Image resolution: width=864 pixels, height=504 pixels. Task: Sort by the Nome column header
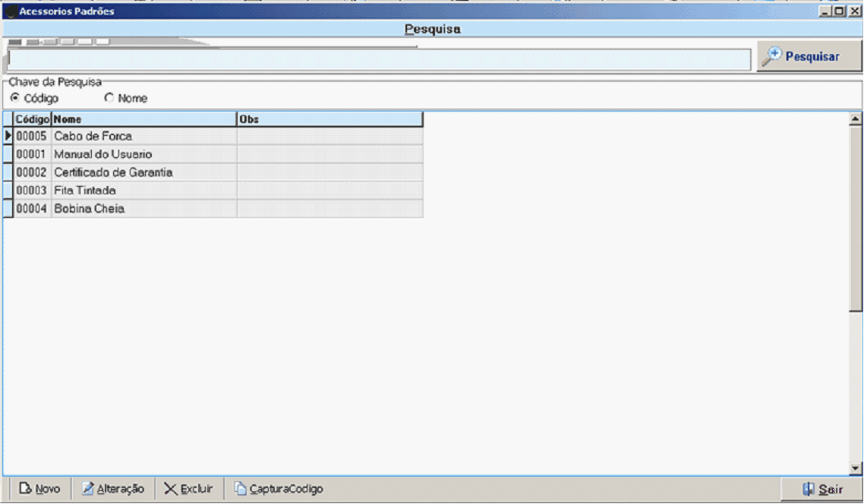pyautogui.click(x=143, y=119)
